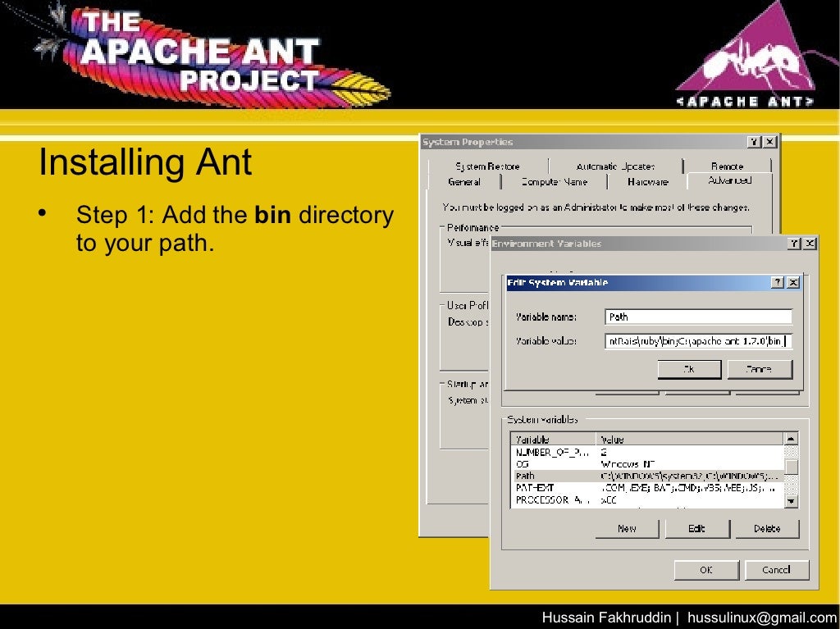Screen dimensions: 840x629
Task: Click help icon on Environment Variables title bar
Action: click(795, 244)
